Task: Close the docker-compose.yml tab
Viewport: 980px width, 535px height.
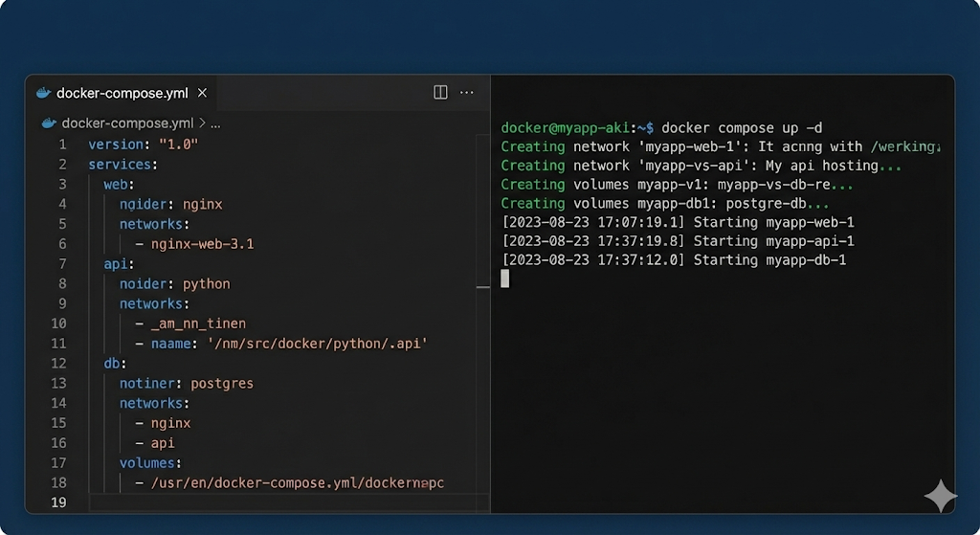Action: point(202,93)
